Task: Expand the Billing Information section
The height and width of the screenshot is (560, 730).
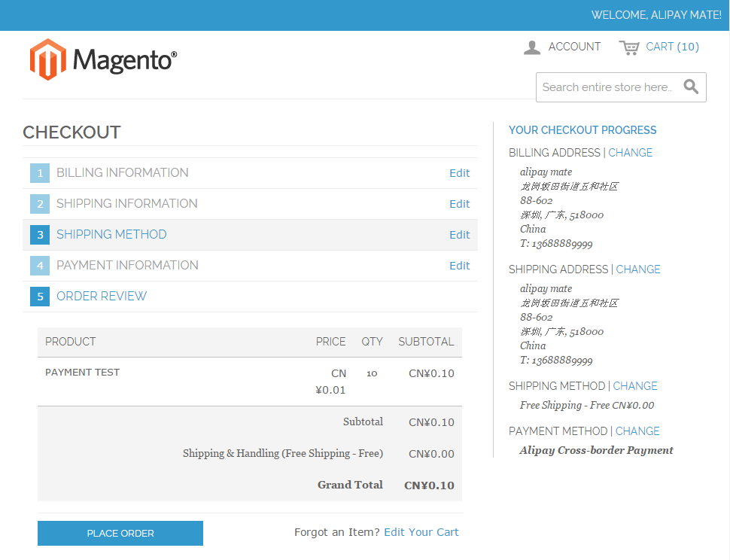Action: click(122, 172)
